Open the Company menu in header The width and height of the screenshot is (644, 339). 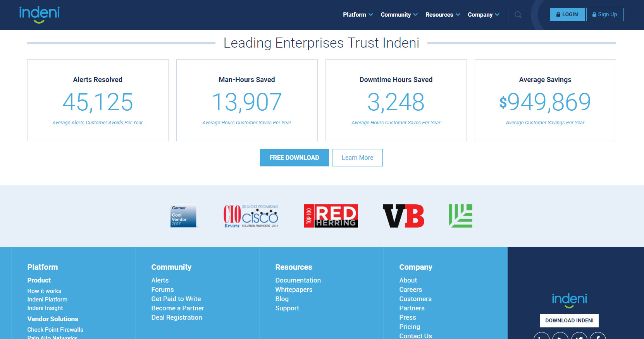coord(483,15)
